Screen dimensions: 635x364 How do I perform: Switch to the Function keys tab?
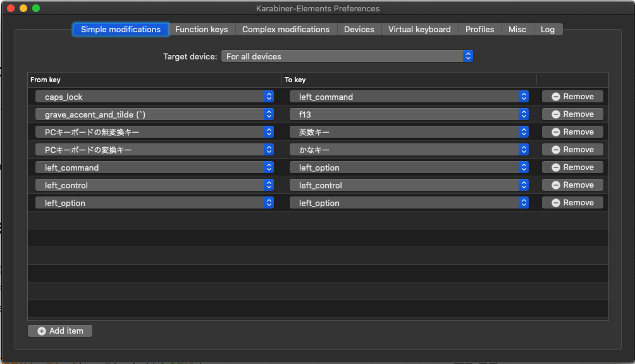tap(201, 30)
